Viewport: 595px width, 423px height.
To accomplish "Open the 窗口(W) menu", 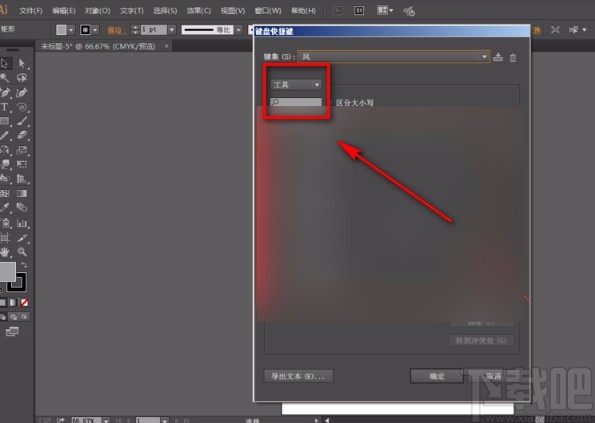I will pos(268,11).
